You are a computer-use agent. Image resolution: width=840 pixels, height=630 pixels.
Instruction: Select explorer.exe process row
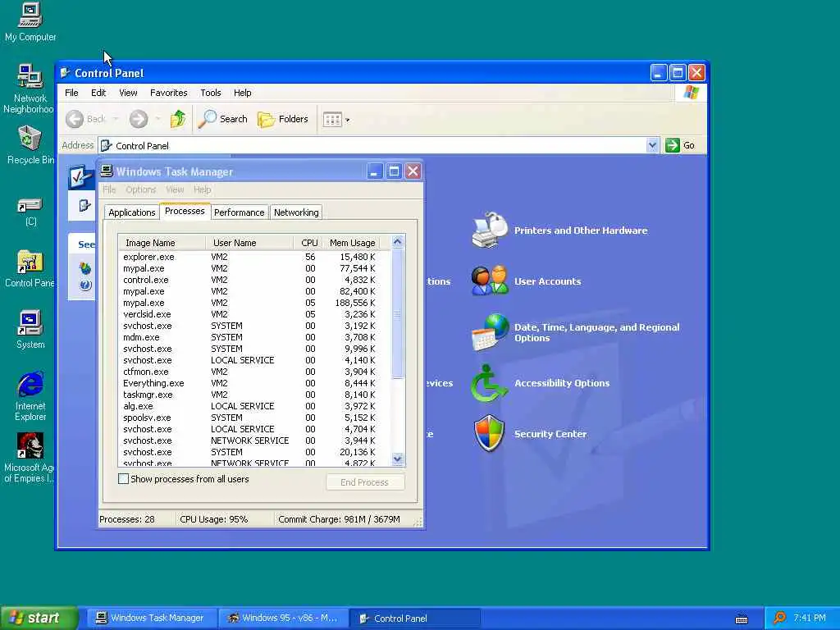click(x=254, y=257)
